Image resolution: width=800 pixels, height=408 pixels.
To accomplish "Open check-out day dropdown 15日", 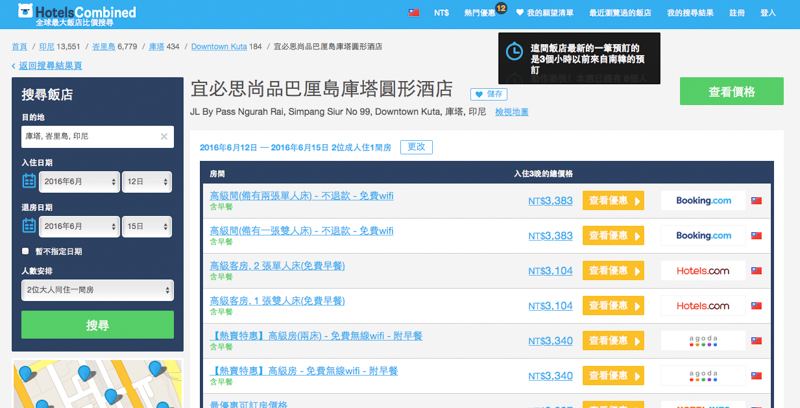I will click(x=147, y=226).
